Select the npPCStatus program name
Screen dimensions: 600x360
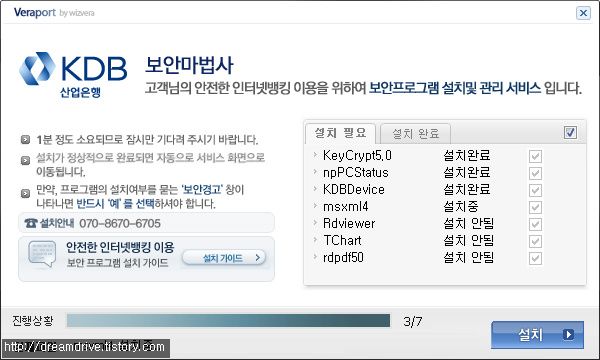[355, 173]
